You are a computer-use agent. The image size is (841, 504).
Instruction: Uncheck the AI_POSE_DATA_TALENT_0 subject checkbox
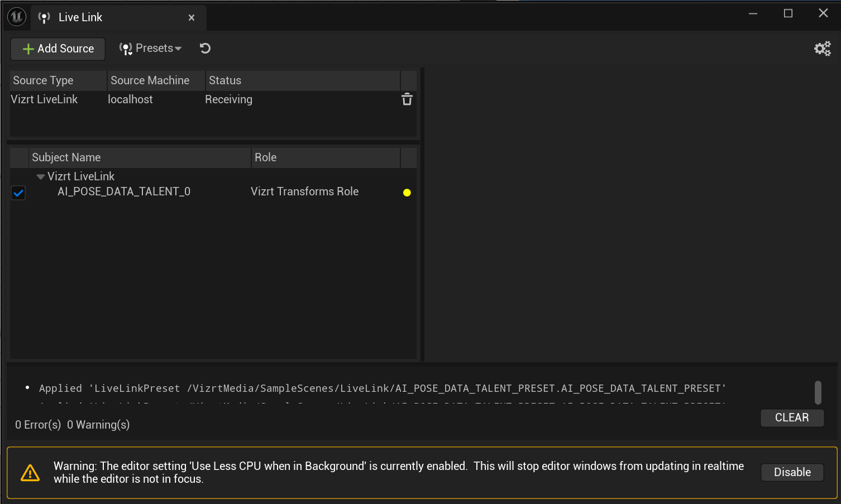(18, 193)
